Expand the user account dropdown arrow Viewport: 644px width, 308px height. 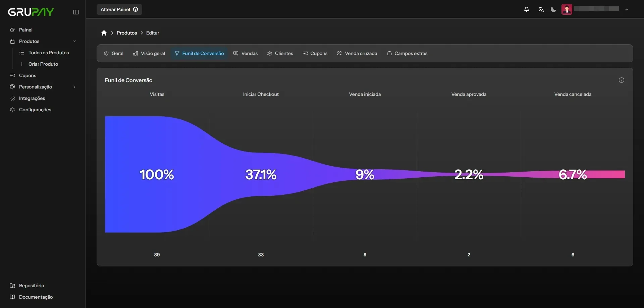[x=627, y=9]
